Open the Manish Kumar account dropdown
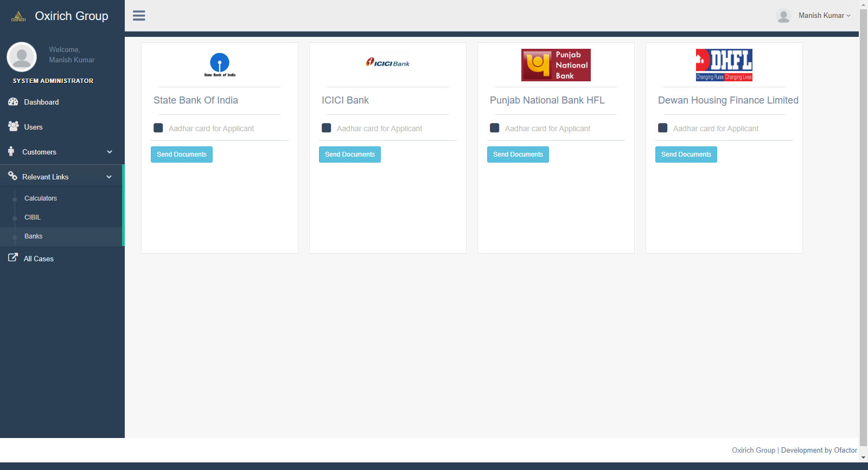 pyautogui.click(x=824, y=16)
